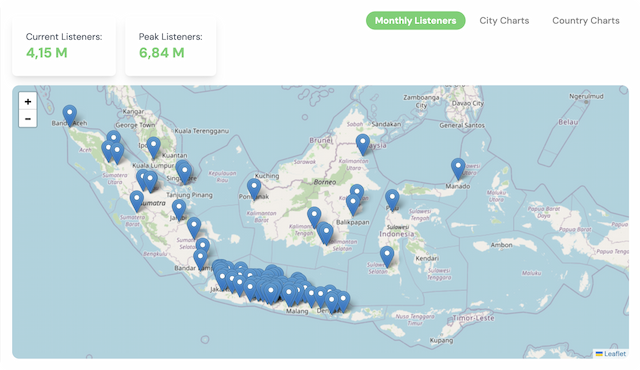The width and height of the screenshot is (640, 370).
Task: Select the map pin at Pontianak
Action: pos(254,189)
